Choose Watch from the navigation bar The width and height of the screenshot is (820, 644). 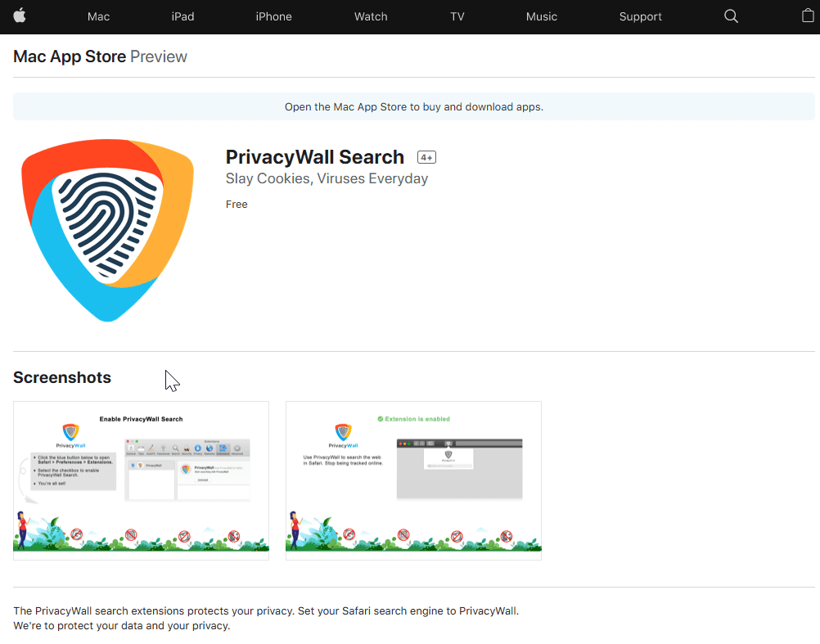tap(371, 16)
